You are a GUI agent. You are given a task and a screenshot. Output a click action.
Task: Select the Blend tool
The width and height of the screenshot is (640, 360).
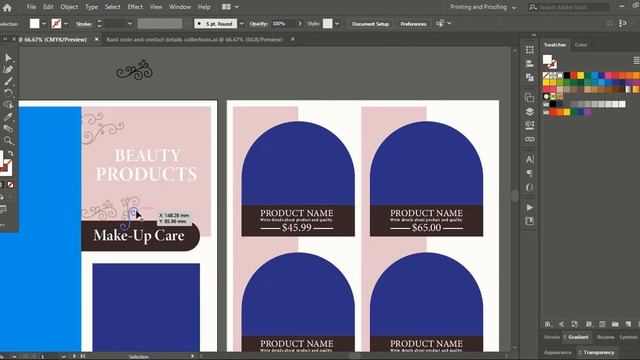[x=8, y=129]
